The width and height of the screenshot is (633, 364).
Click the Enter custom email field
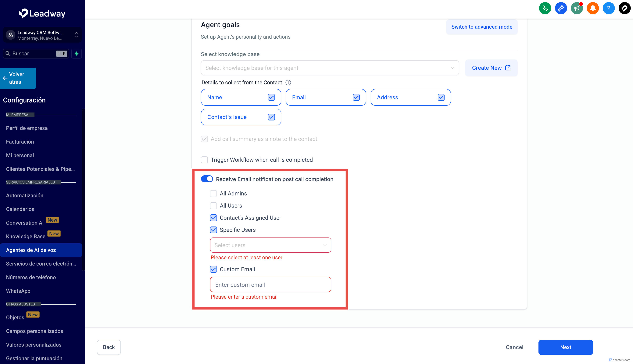(x=270, y=284)
